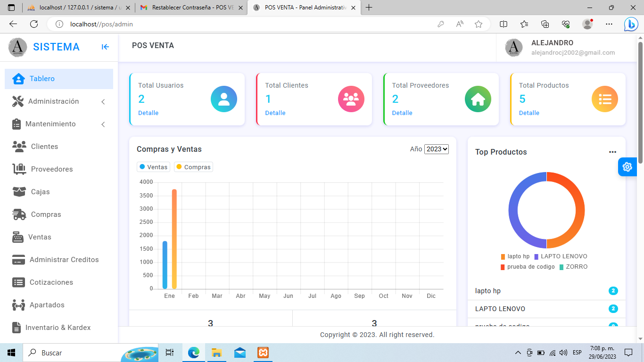
Task: Collapse the sidebar with the arrow icon
Action: [x=105, y=47]
